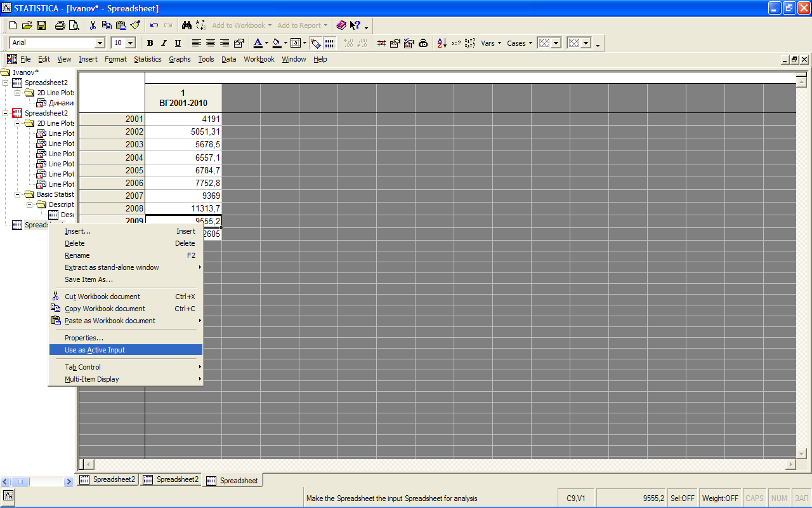The width and height of the screenshot is (812, 508).
Task: Click the analysis icon in status bar
Action: tap(8, 495)
